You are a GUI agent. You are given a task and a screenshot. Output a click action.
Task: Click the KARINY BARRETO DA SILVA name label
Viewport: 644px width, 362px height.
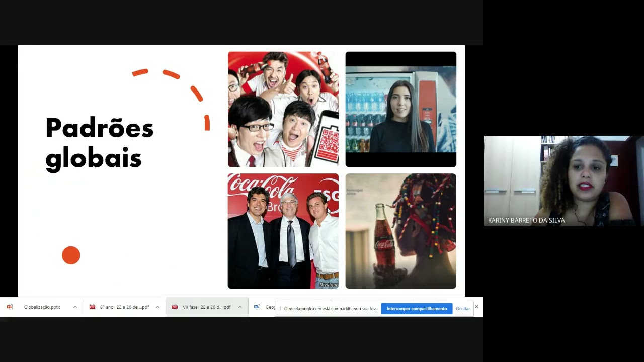pyautogui.click(x=526, y=220)
